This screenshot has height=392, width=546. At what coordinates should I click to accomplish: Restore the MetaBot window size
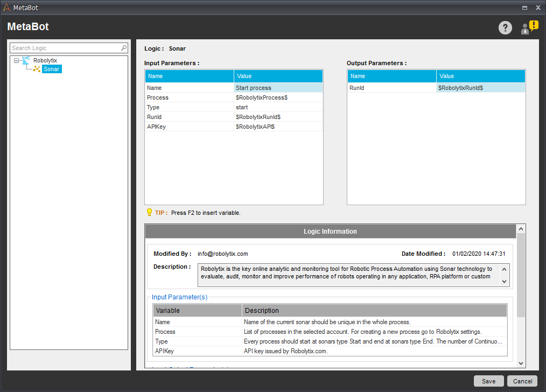coord(524,8)
